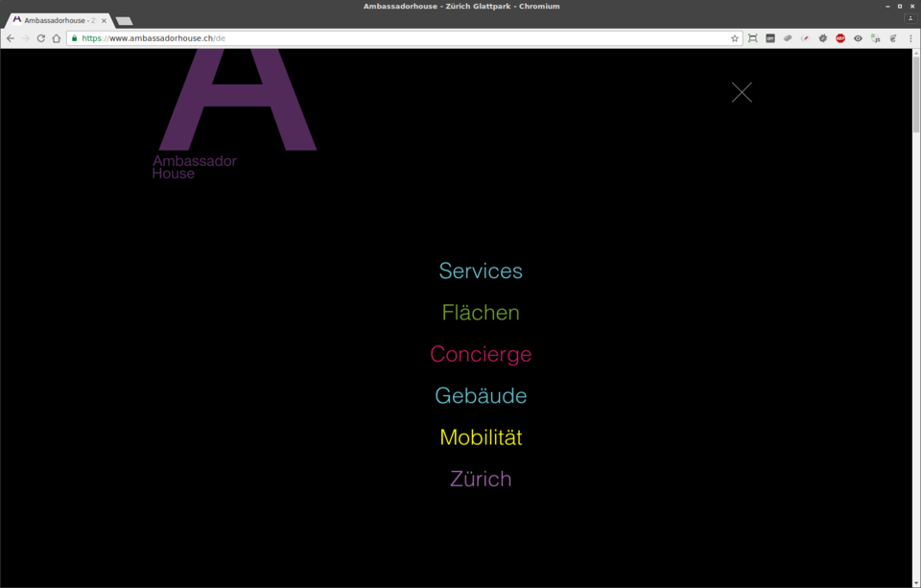Focus the address bar URL field
921x588 pixels.
pyautogui.click(x=404, y=38)
